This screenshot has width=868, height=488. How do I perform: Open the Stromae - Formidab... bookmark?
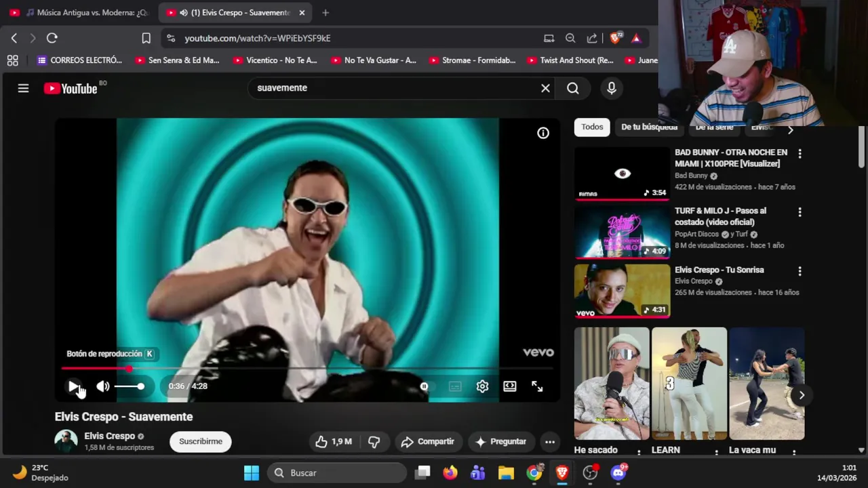472,60
